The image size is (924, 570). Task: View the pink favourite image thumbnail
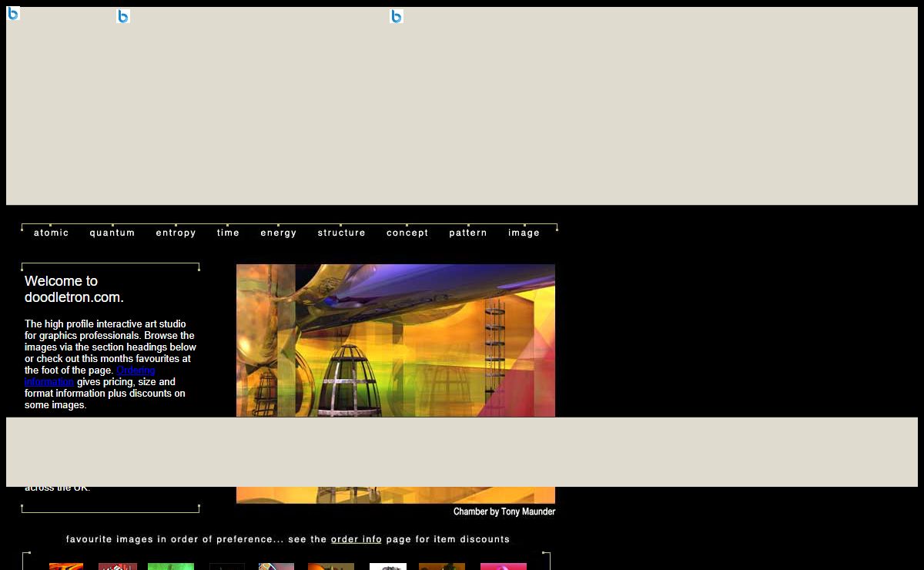pyautogui.click(x=503, y=566)
